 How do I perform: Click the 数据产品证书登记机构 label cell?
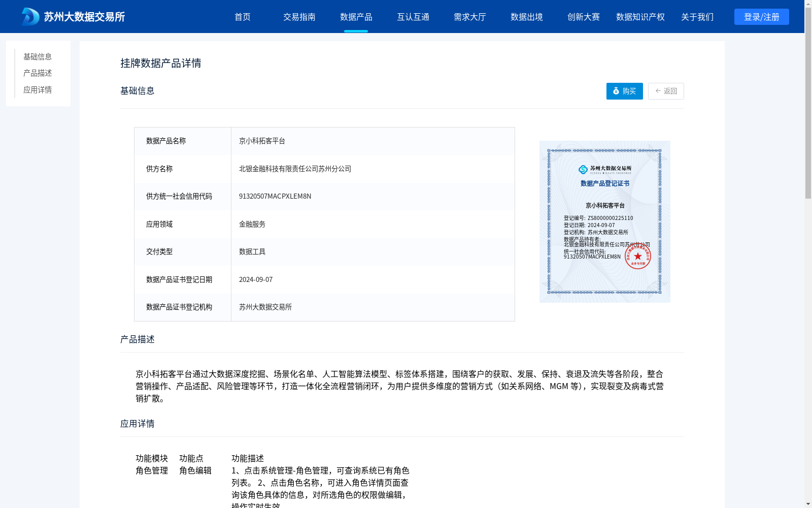(x=183, y=307)
